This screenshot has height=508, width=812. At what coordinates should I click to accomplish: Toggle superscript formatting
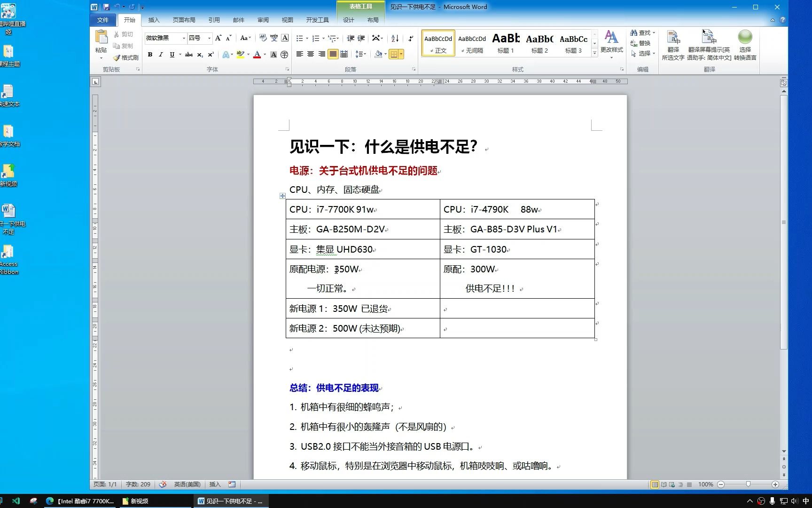(x=211, y=55)
